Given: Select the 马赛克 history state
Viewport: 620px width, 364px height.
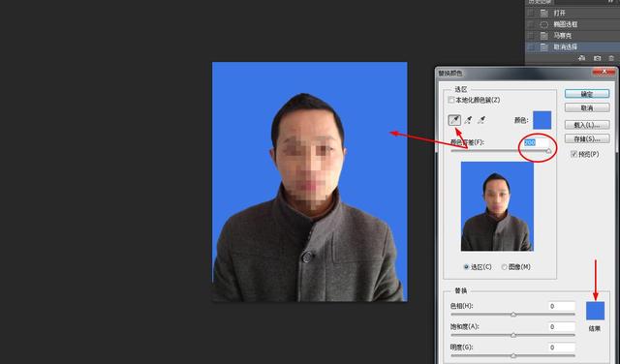Looking at the screenshot, I should (x=573, y=36).
